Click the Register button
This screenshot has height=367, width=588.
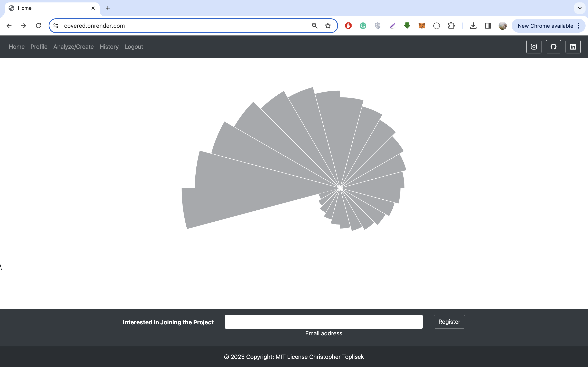click(449, 321)
